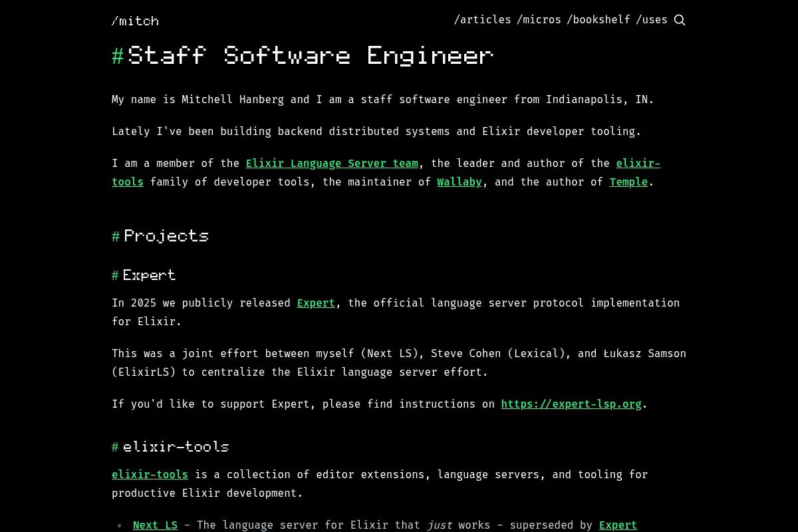Open the Next LS list item link
The width and height of the screenshot is (798, 532).
[155, 525]
